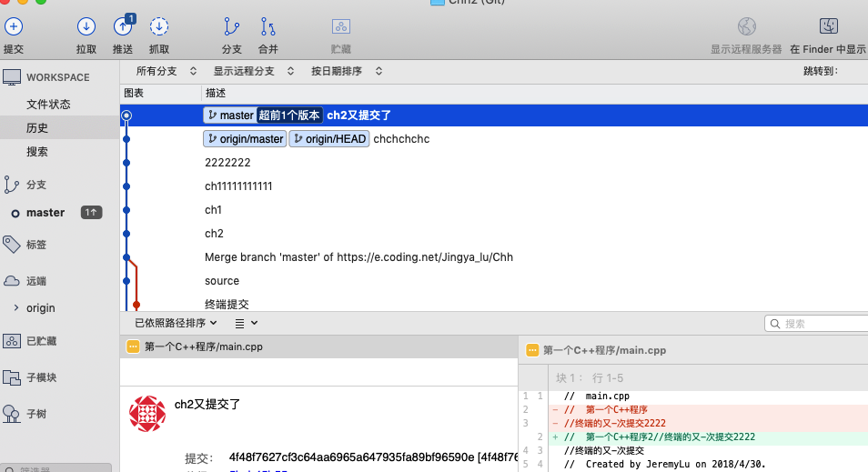This screenshot has width=868, height=472.
Task: Click the red graph node for 终端提交
Action: point(136,305)
